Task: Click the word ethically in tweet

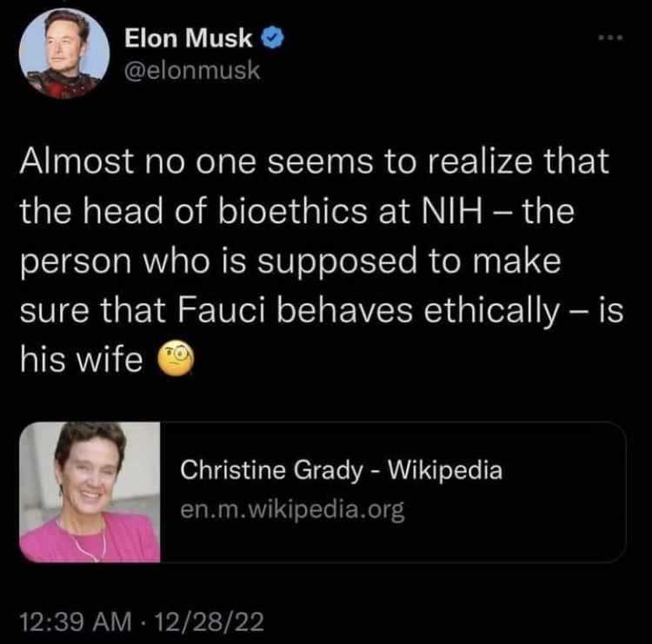Action: pyautogui.click(x=491, y=311)
